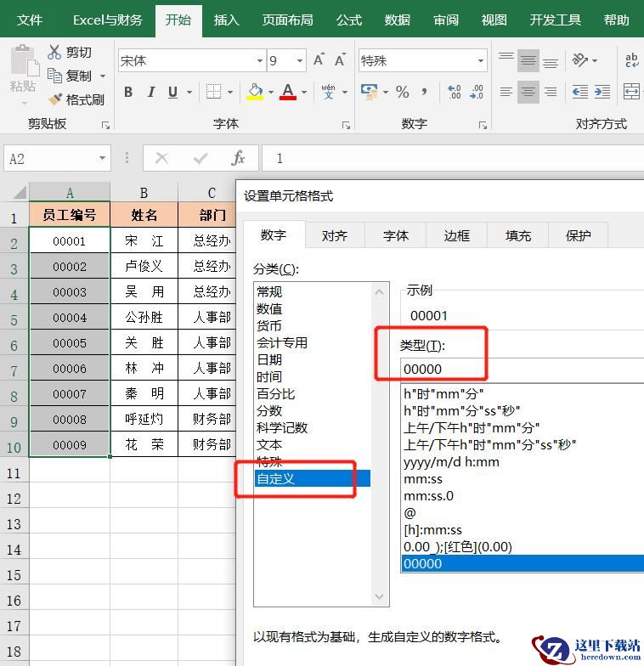The width and height of the screenshot is (644, 666).
Task: Switch to dialog 保护 (Protection) tab
Action: click(578, 235)
